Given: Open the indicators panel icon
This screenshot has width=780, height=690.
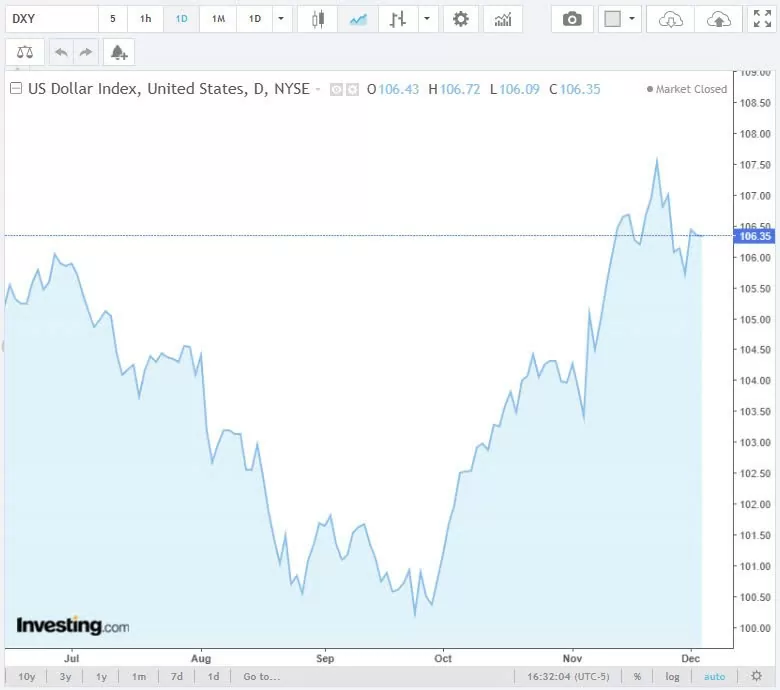Looking at the screenshot, I should tap(503, 19).
